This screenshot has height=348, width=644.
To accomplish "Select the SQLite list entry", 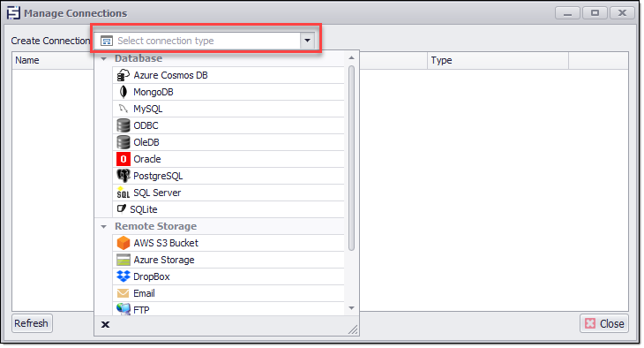I will coord(228,210).
